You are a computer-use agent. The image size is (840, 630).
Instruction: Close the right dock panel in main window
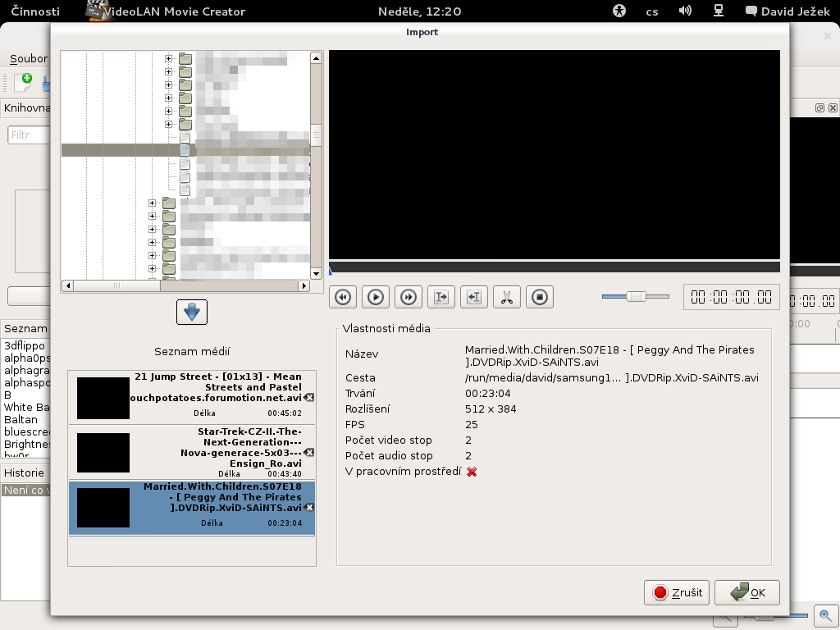[833, 107]
